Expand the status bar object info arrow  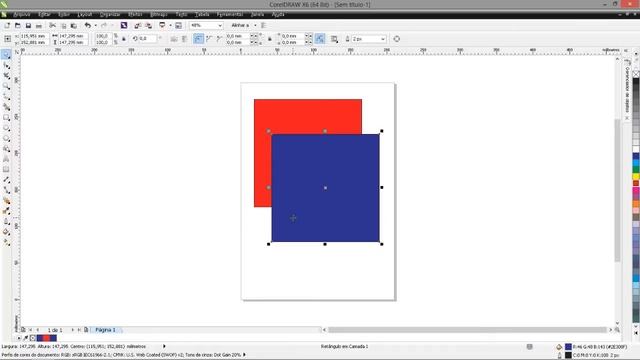click(164, 346)
